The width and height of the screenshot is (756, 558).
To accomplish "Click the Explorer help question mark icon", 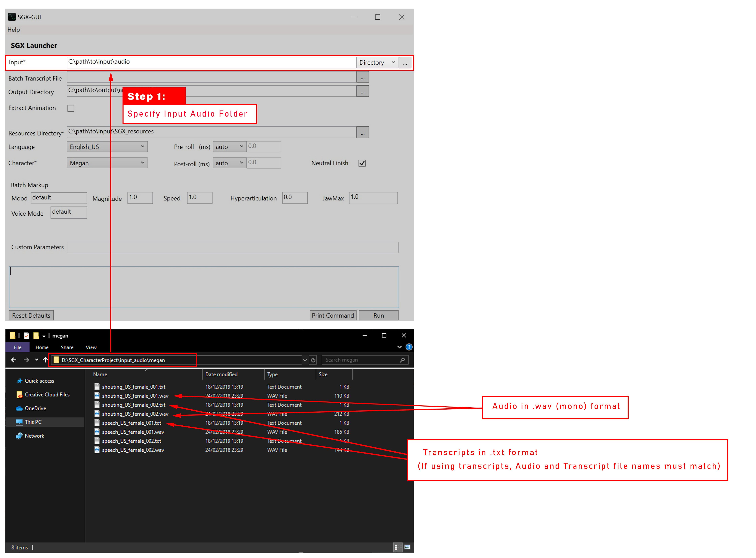I will (x=409, y=347).
